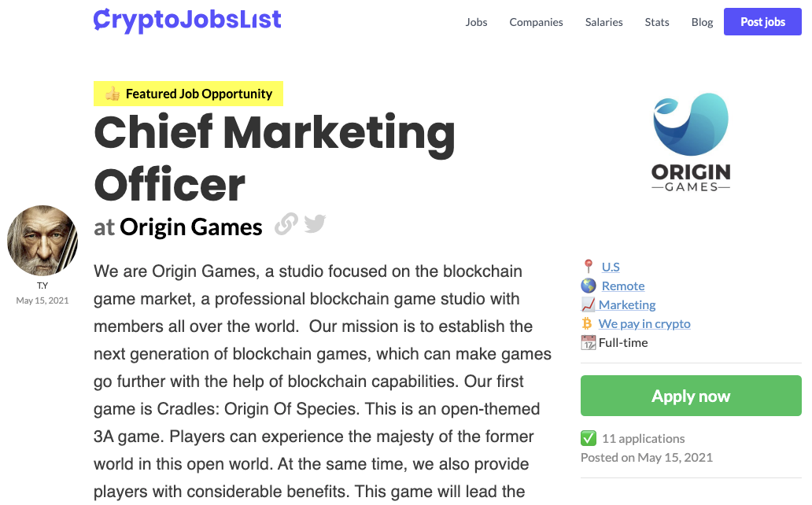Open the We pay in crypto link

pos(644,324)
